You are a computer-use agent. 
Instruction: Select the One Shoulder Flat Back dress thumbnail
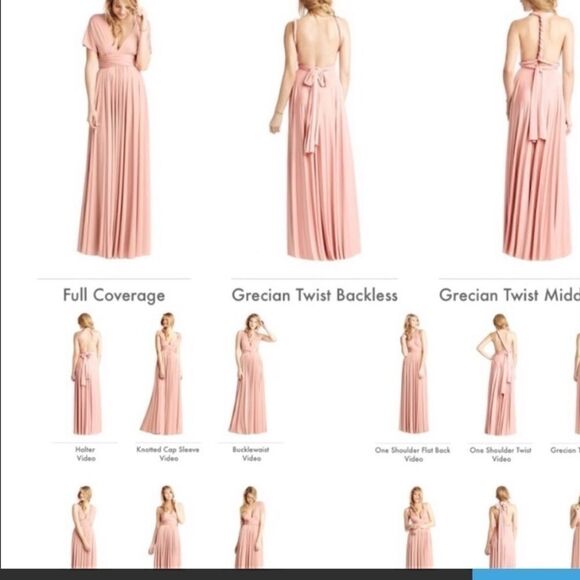tap(414, 374)
